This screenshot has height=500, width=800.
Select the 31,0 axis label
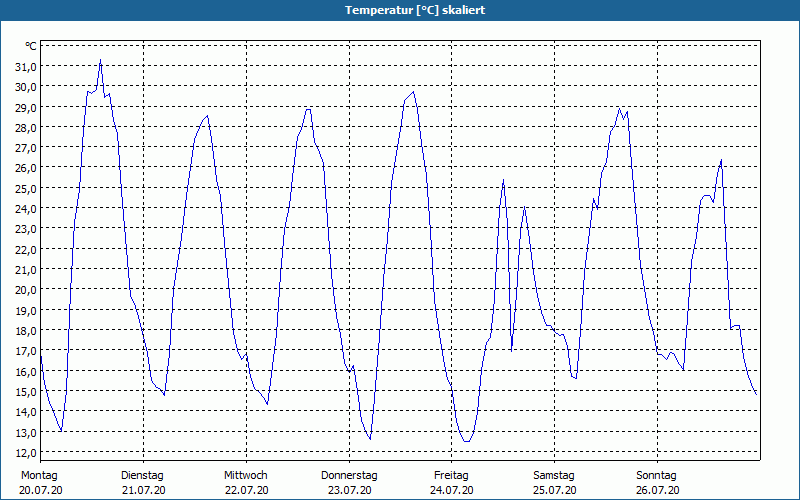coord(27,66)
